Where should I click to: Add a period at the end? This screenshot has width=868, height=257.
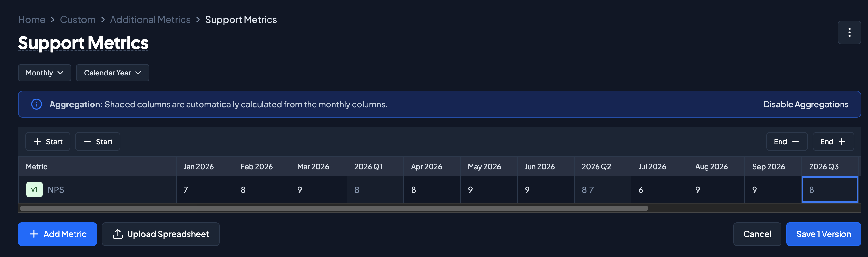(833, 141)
